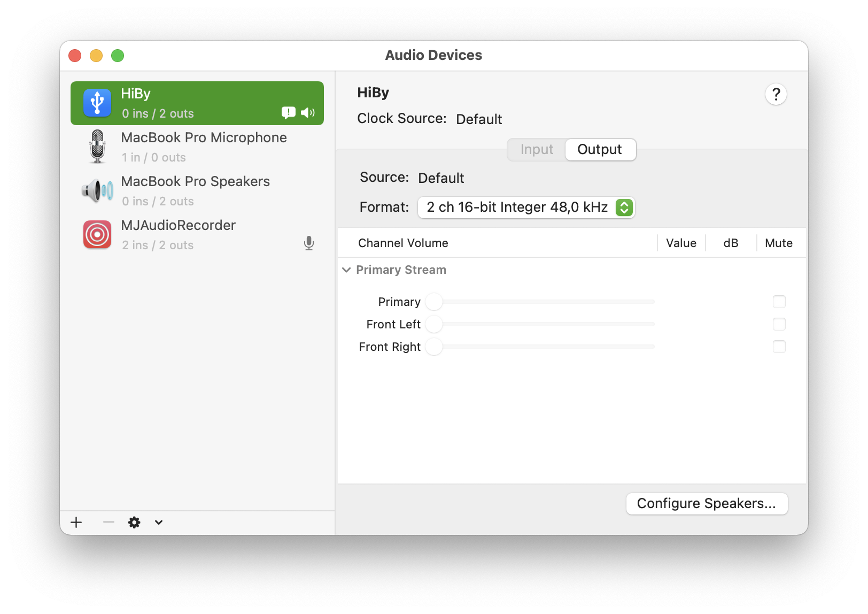Click the dB column header
868x614 pixels.
tap(731, 243)
